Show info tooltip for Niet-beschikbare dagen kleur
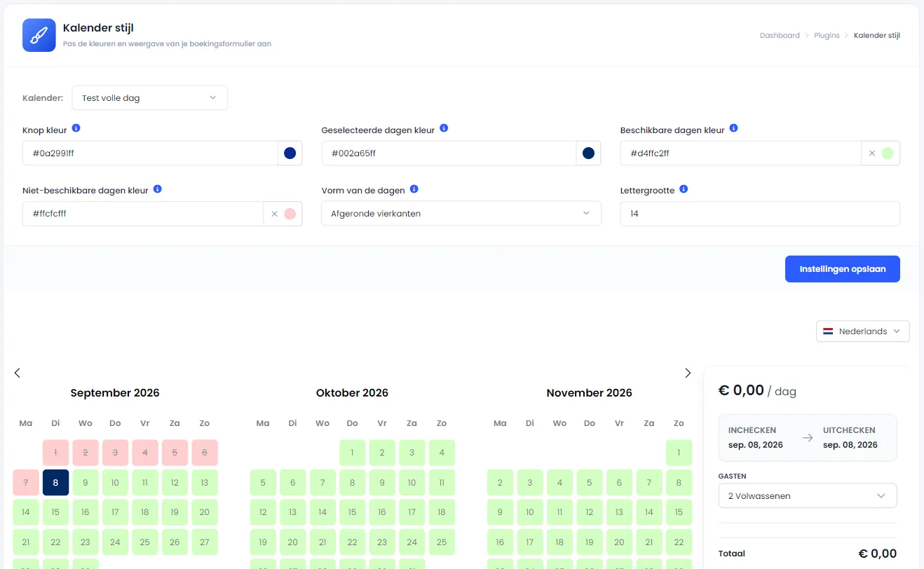This screenshot has height=569, width=924. [x=158, y=189]
